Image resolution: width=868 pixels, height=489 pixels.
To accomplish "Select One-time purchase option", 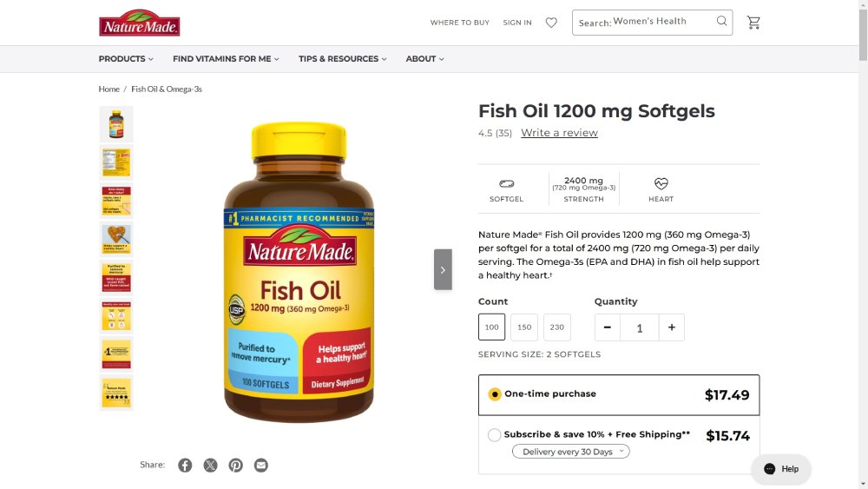I will 495,394.
